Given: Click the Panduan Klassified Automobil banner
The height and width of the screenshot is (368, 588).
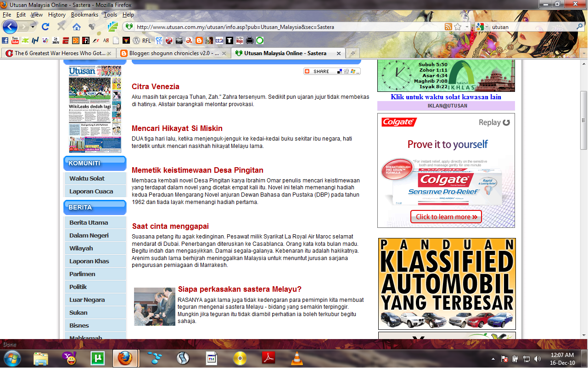Looking at the screenshot, I should 447,283.
